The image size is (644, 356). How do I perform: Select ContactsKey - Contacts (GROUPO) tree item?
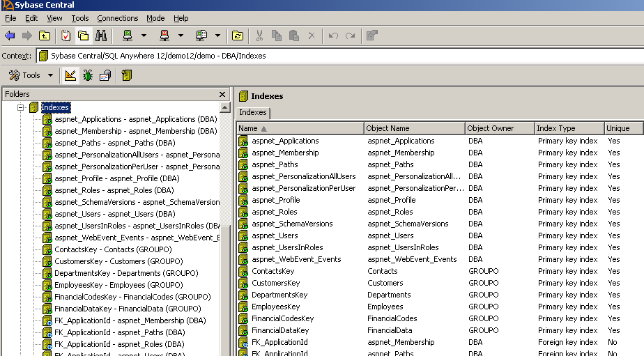pyautogui.click(x=113, y=249)
